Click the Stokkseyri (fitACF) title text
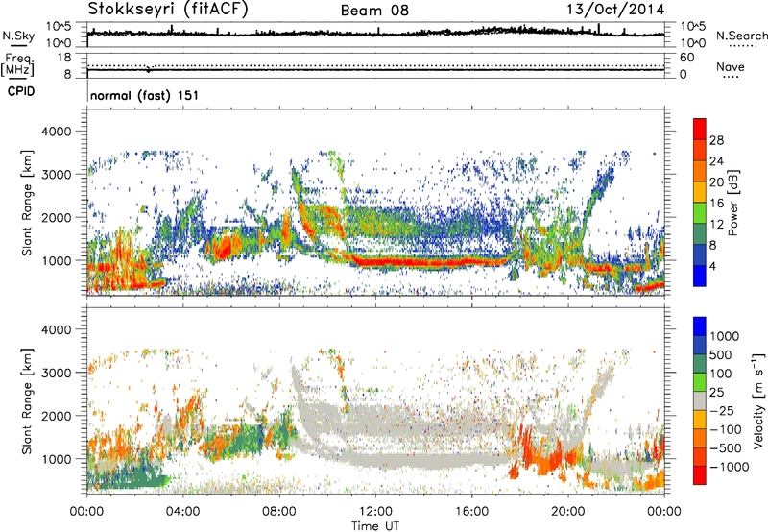 click(168, 9)
